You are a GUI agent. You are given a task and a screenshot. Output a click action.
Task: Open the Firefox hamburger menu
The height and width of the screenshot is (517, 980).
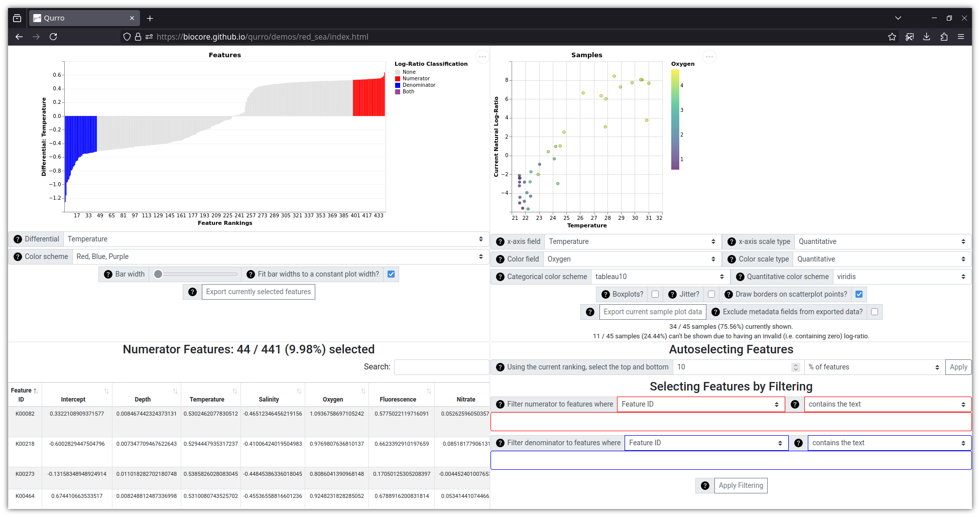[961, 37]
